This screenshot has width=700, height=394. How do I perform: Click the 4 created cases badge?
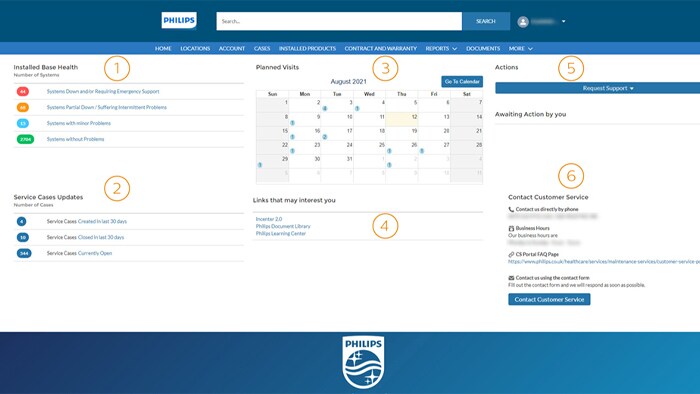point(21,221)
